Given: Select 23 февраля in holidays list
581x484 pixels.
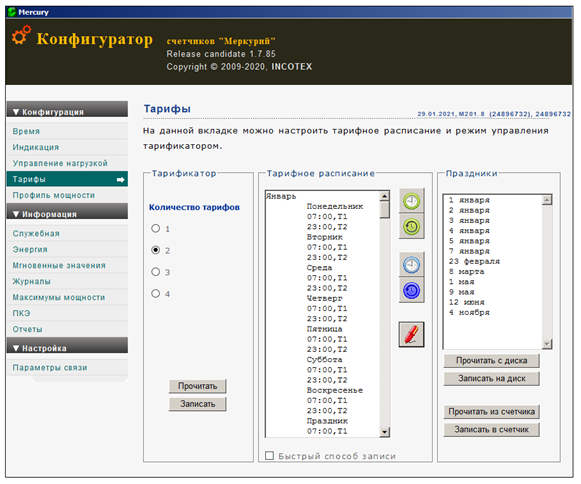Looking at the screenshot, I should tap(474, 261).
